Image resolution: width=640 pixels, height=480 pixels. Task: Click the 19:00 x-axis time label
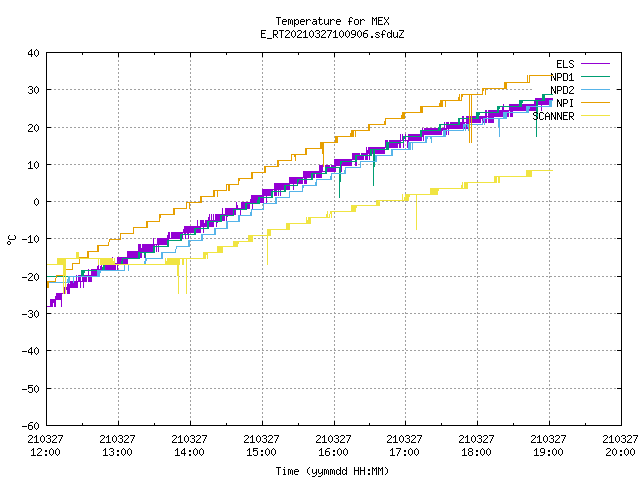(x=548, y=452)
